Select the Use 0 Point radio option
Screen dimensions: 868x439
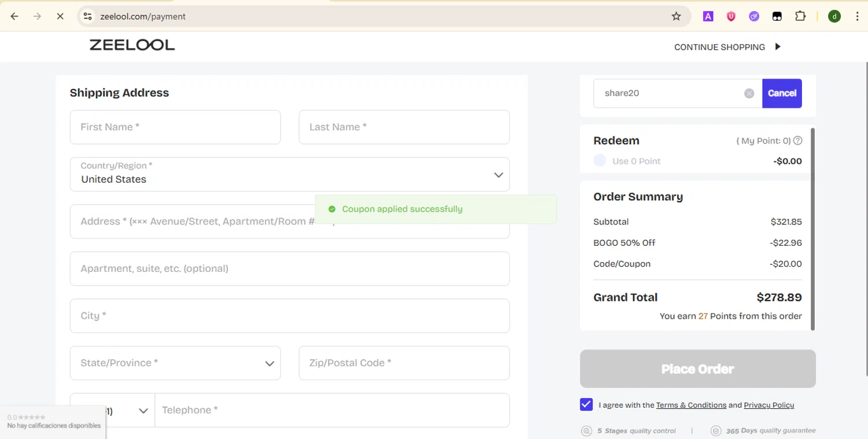coord(600,161)
